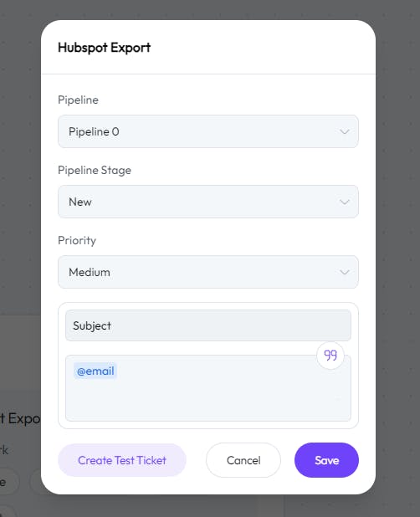Click the Priority label text

tap(77, 240)
